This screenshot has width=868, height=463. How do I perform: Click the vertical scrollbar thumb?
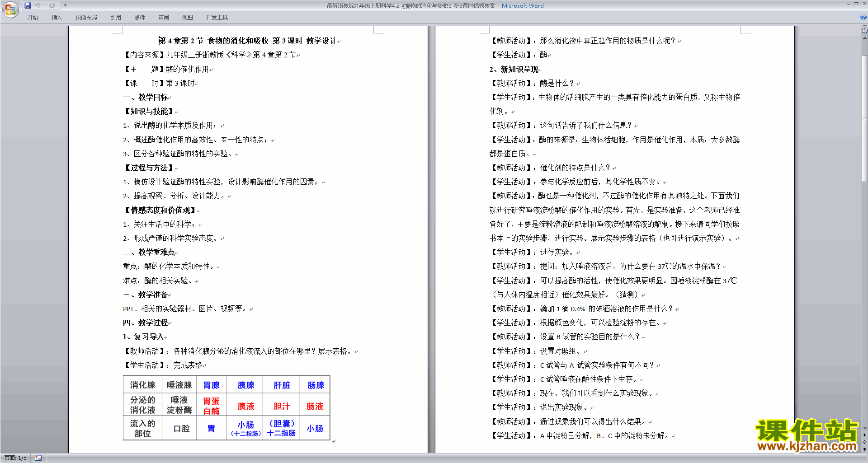tap(864, 118)
